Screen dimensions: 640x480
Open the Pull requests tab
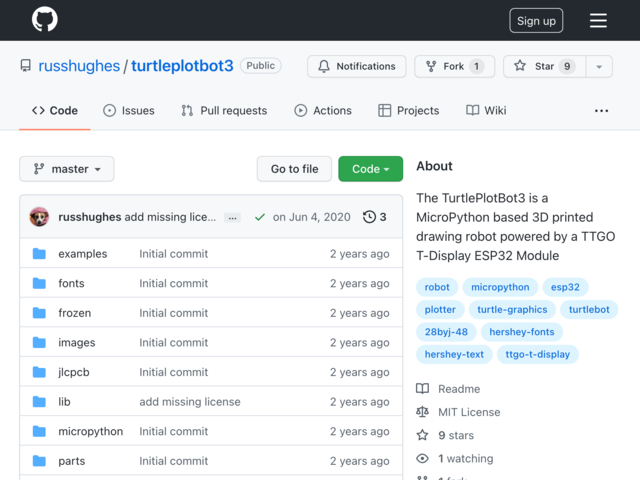pos(224,111)
